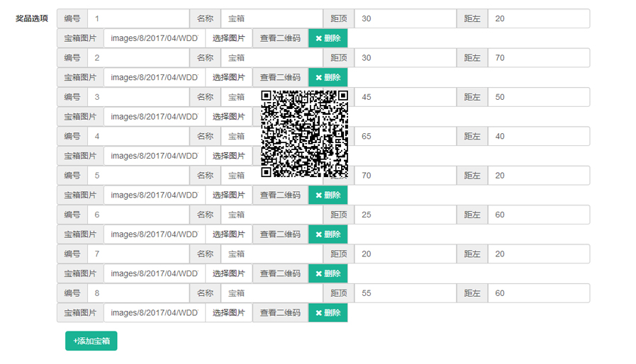
Task: Edit 距左 value 70 of box 2
Action: click(x=539, y=58)
